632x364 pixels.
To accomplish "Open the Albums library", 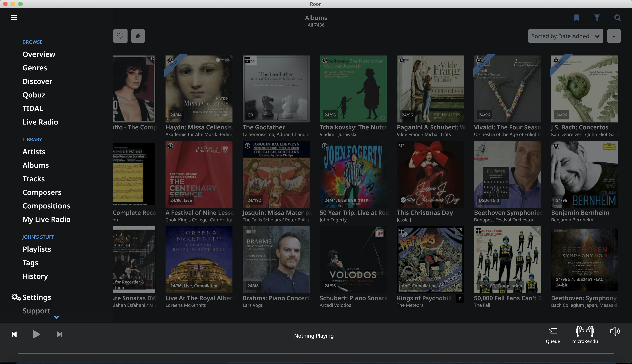I will (36, 165).
